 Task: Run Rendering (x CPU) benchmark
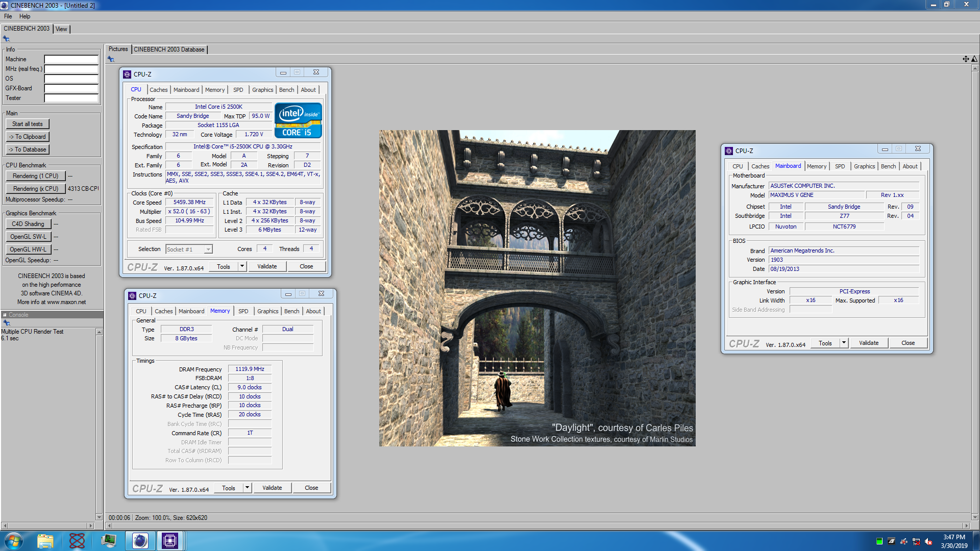tap(35, 189)
